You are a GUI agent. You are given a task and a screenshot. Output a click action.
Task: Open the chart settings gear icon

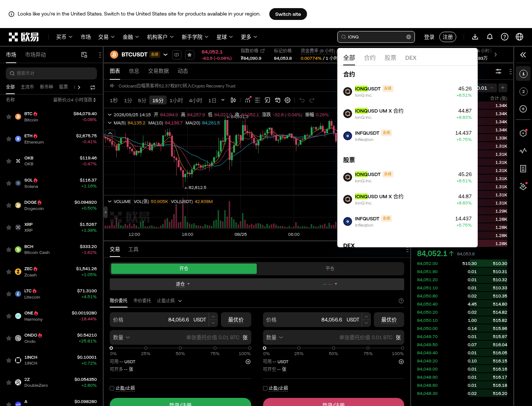click(x=287, y=100)
